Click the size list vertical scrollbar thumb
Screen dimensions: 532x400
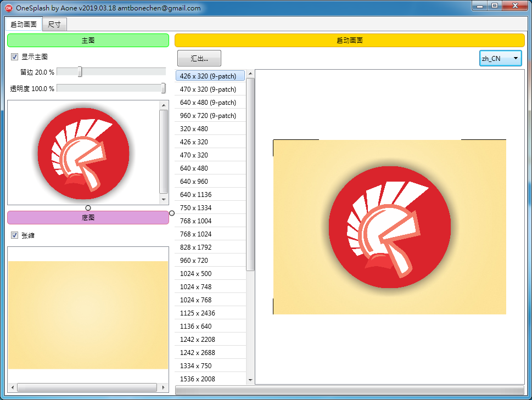(250, 174)
